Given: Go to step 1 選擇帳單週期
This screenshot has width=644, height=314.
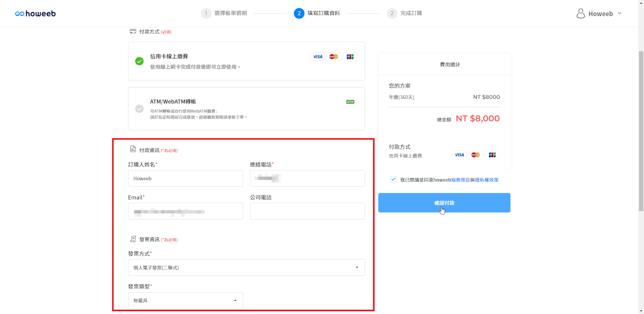Looking at the screenshot, I should [224, 13].
